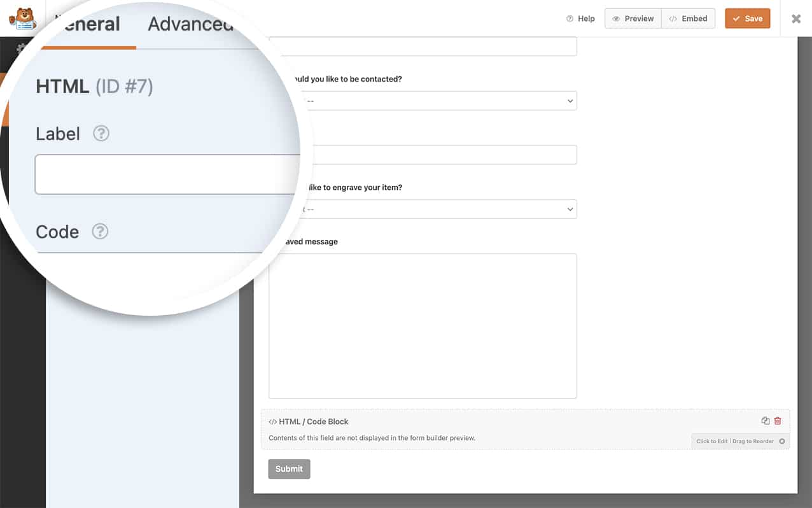The width and height of the screenshot is (812, 508).
Task: Click the Submit button in the form preview
Action: pos(289,469)
